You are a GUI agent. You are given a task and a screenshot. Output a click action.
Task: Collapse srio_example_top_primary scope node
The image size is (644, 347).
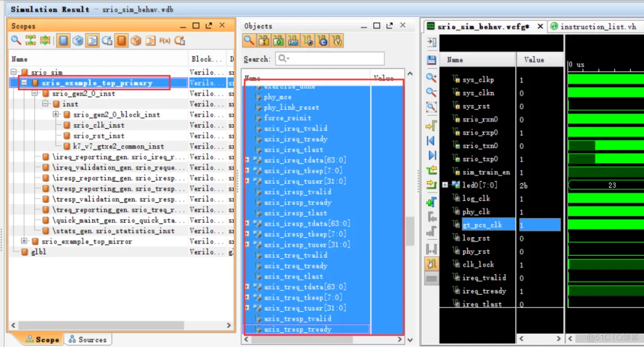click(24, 83)
